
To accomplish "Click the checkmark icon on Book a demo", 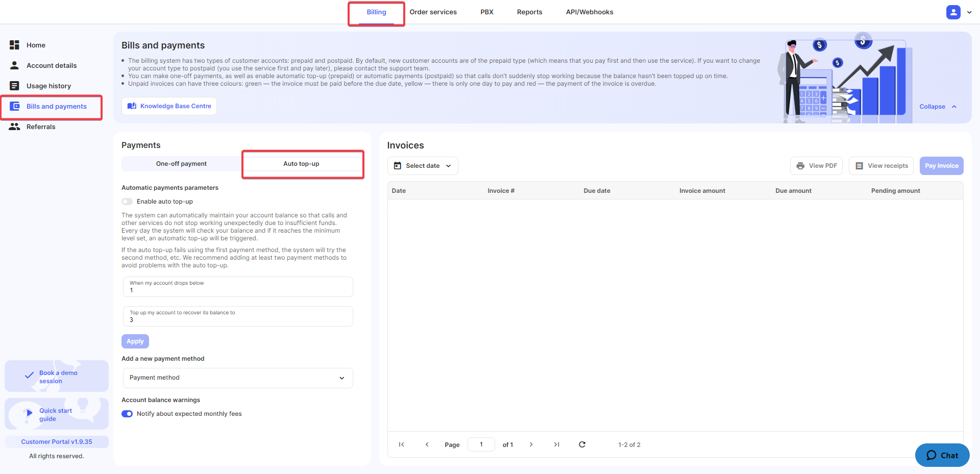I will pos(29,376).
